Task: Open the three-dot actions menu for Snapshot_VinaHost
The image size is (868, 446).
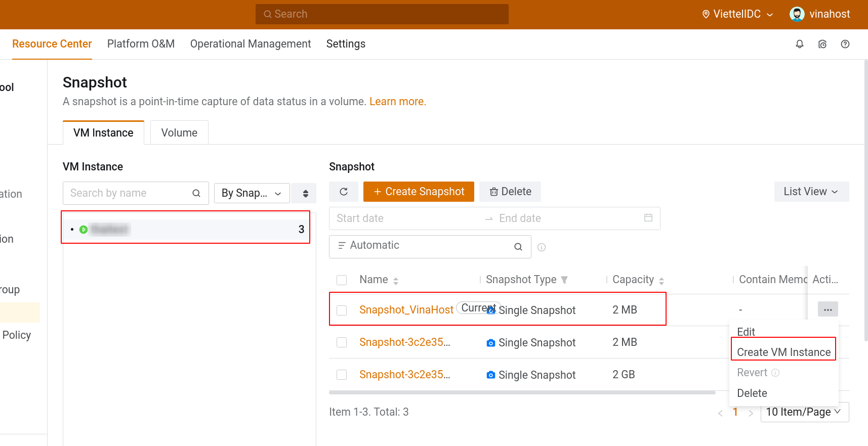Action: [x=828, y=309]
